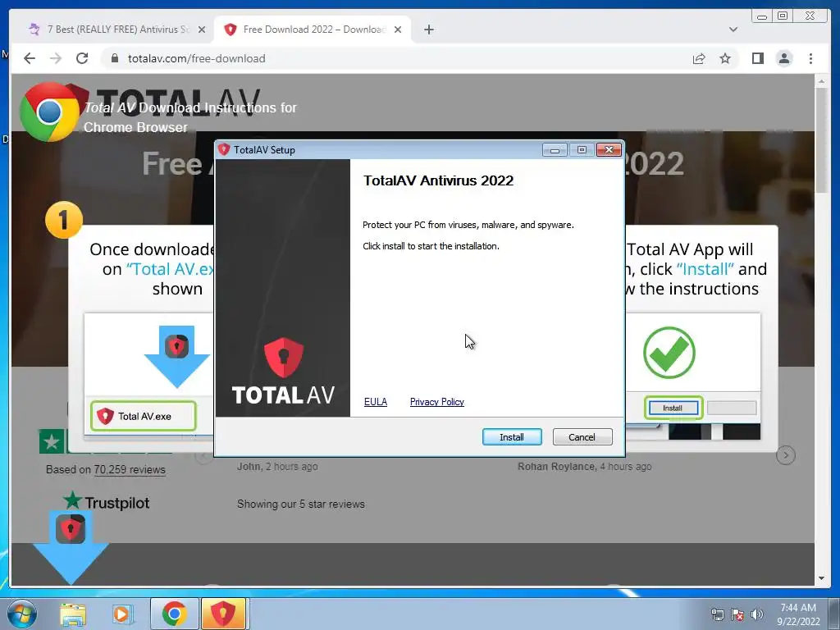The width and height of the screenshot is (840, 630).
Task: Click the Chrome logo on page
Action: [48, 112]
